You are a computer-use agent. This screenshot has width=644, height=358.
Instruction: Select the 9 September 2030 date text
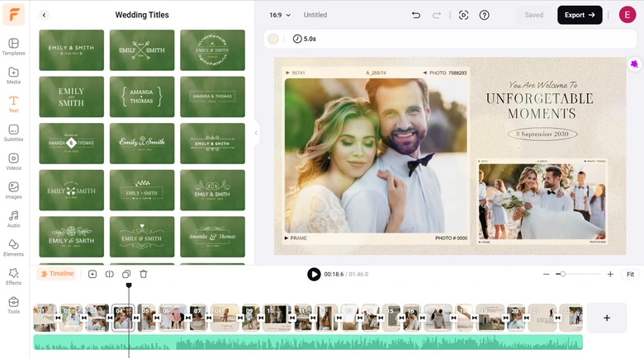point(542,134)
